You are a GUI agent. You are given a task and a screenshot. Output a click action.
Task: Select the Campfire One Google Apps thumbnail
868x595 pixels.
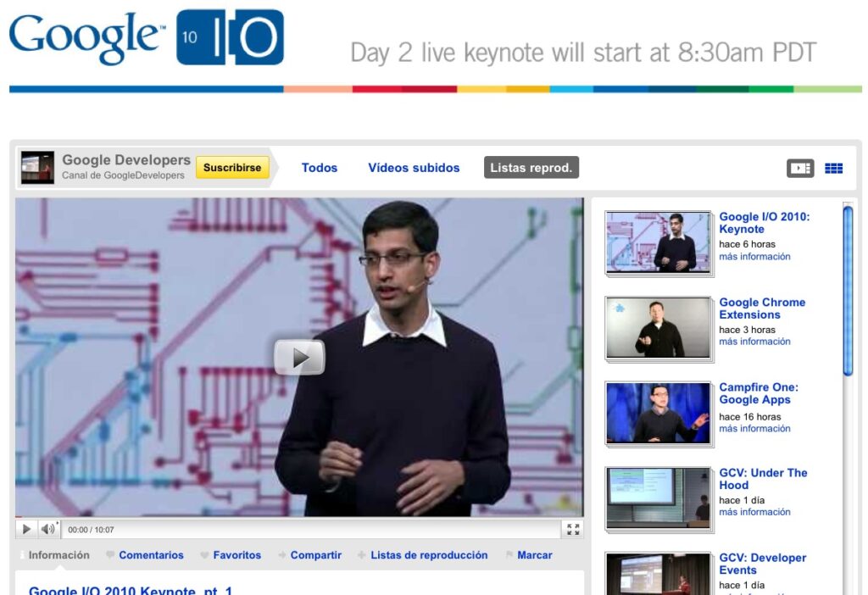coord(658,414)
